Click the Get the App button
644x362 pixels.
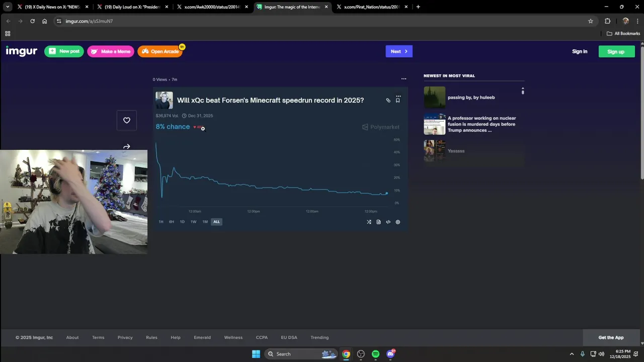[x=611, y=337]
